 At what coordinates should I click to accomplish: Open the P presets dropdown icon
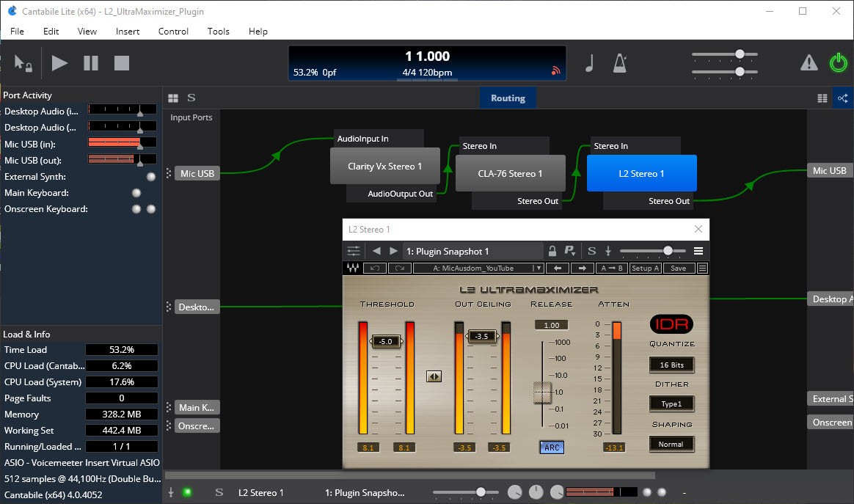tap(569, 251)
